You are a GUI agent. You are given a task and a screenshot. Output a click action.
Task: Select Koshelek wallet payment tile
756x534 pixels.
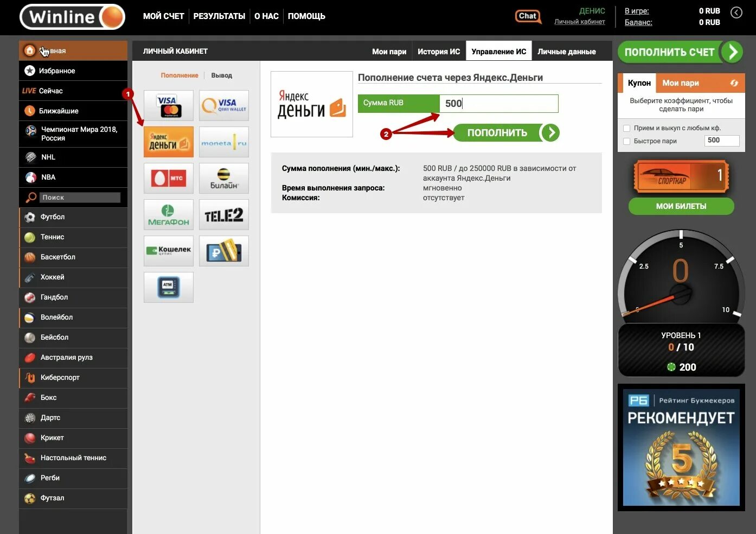169,251
